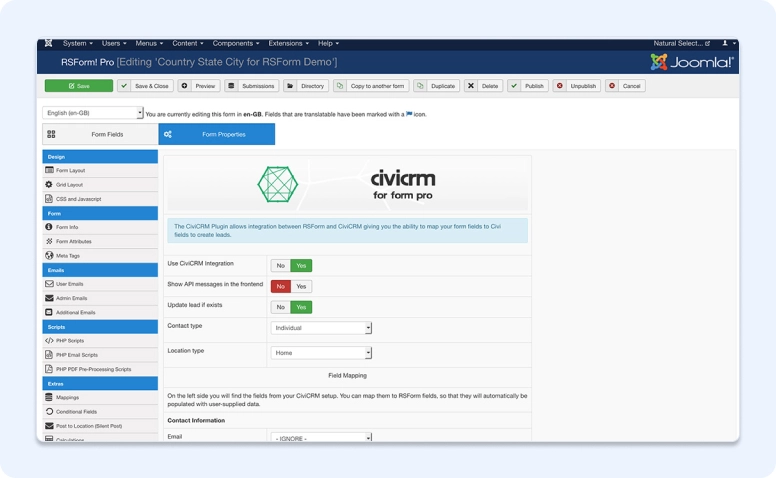This screenshot has height=478, width=776.
Task: Set Show API messages to Yes
Action: [x=301, y=287]
